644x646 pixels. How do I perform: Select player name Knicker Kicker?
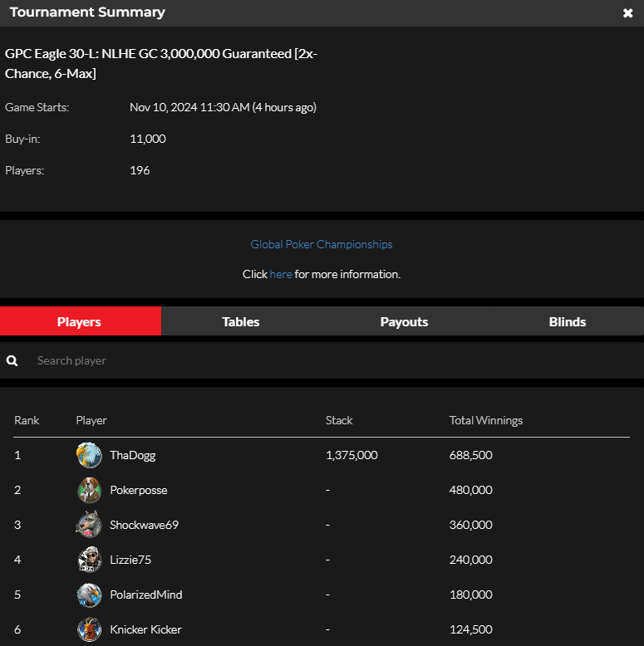[x=145, y=629]
